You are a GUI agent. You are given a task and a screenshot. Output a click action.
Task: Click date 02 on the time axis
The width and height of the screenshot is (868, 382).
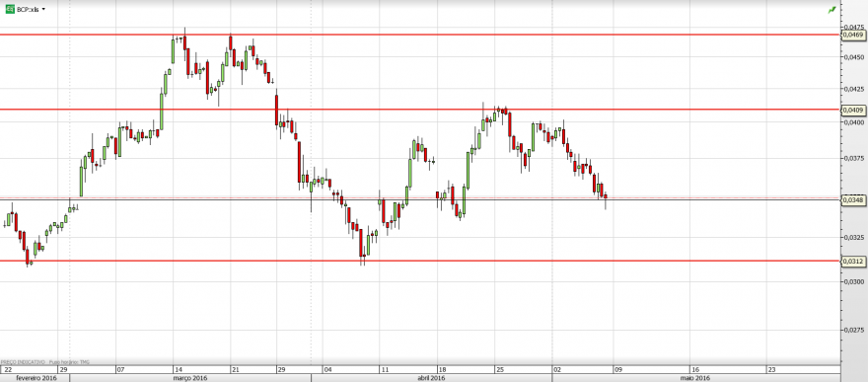click(557, 369)
